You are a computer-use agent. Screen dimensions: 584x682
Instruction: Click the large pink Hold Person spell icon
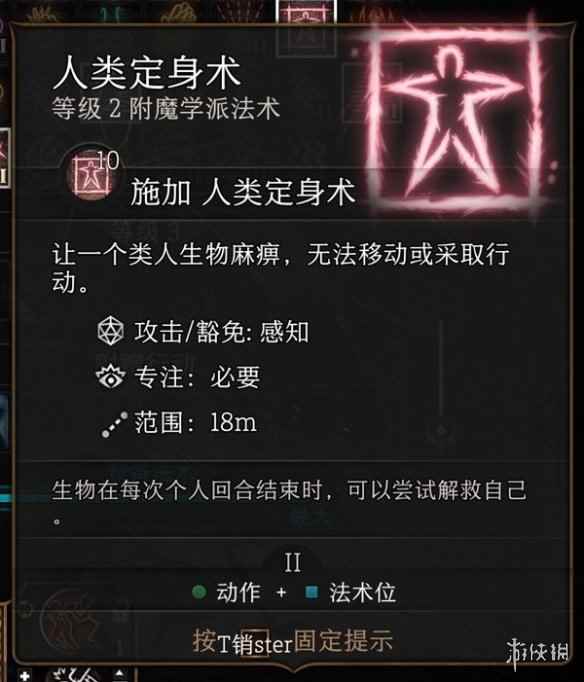[455, 119]
